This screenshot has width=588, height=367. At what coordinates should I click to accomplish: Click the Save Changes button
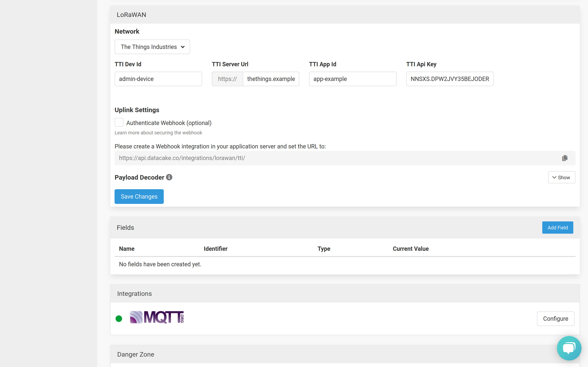tap(139, 196)
